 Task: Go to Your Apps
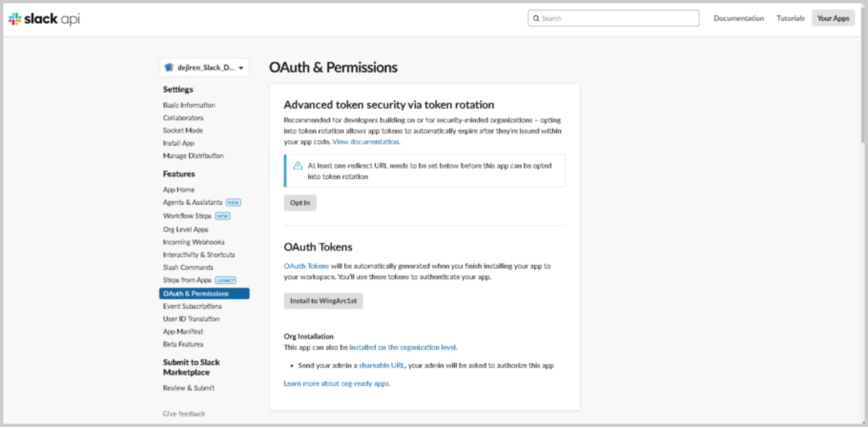[833, 18]
